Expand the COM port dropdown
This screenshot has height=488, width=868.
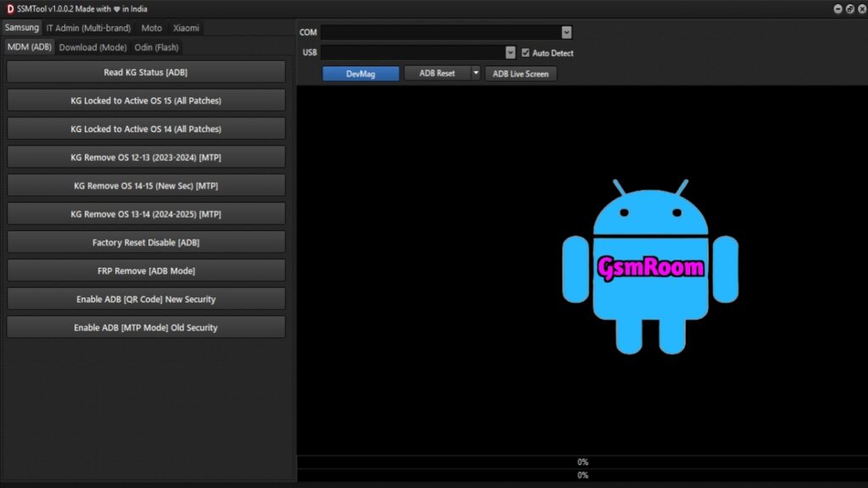pyautogui.click(x=566, y=32)
